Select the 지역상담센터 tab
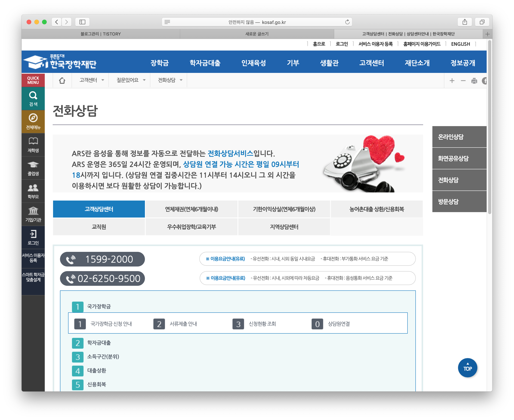 pyautogui.click(x=284, y=227)
